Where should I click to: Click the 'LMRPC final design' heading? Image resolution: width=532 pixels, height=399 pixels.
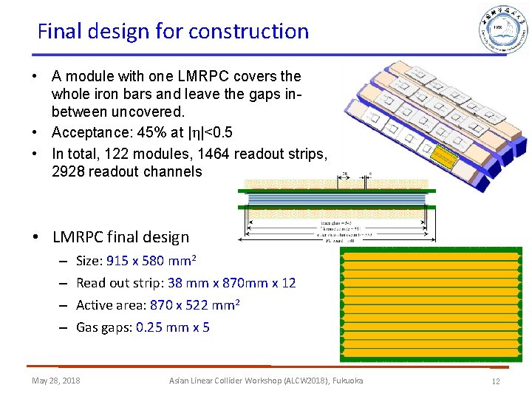tap(120, 237)
